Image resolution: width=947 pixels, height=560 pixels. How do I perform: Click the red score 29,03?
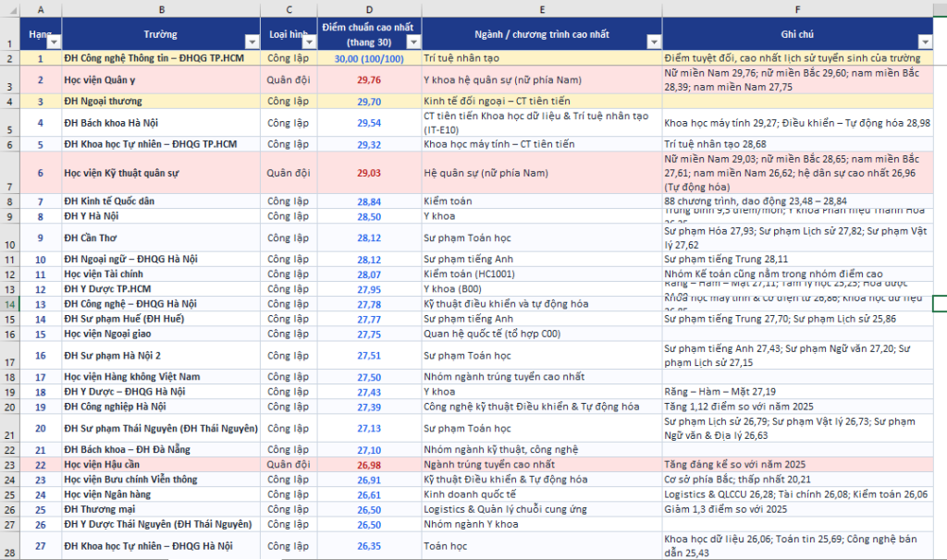(x=369, y=173)
